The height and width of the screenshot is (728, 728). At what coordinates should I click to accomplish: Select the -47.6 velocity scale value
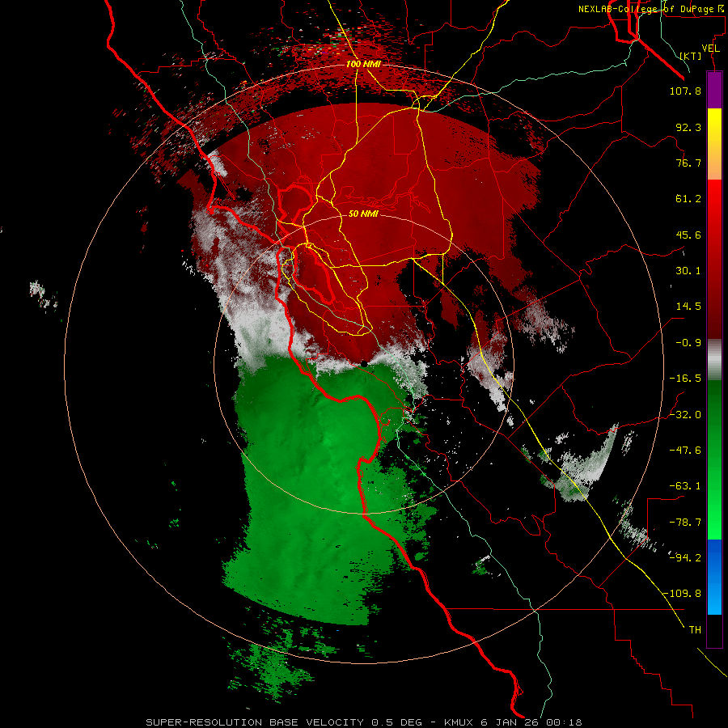685,451
